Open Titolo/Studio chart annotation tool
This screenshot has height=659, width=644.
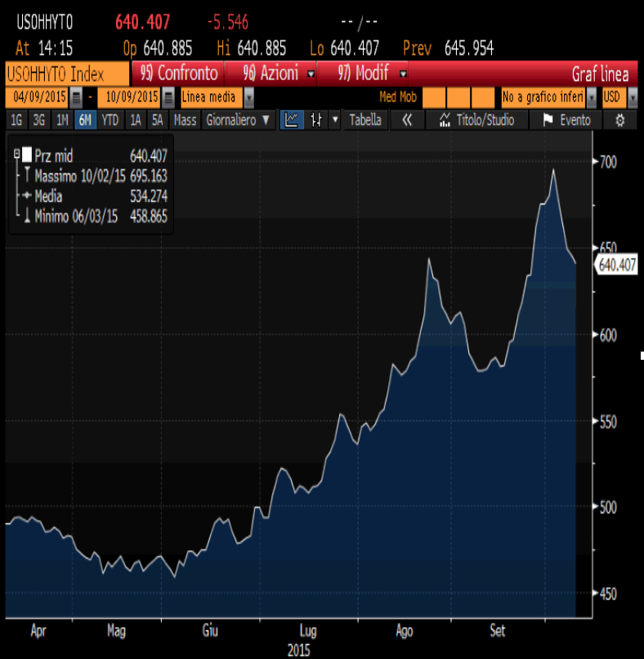[476, 120]
